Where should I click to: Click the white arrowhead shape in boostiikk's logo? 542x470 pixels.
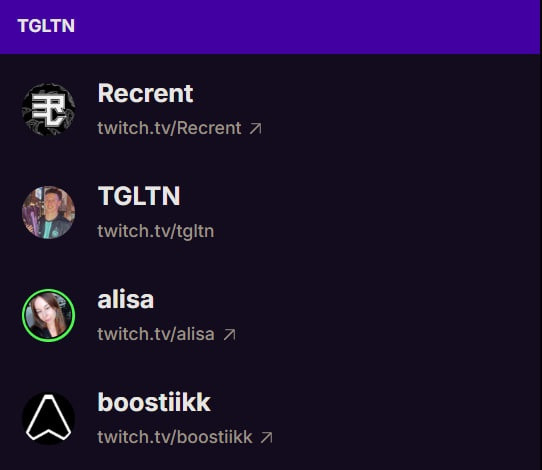[49, 417]
